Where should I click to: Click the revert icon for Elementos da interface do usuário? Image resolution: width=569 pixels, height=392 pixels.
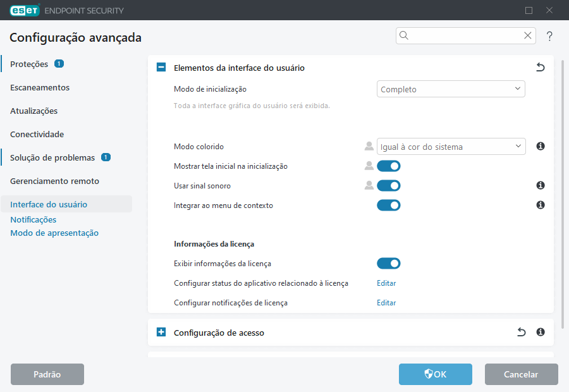[541, 67]
